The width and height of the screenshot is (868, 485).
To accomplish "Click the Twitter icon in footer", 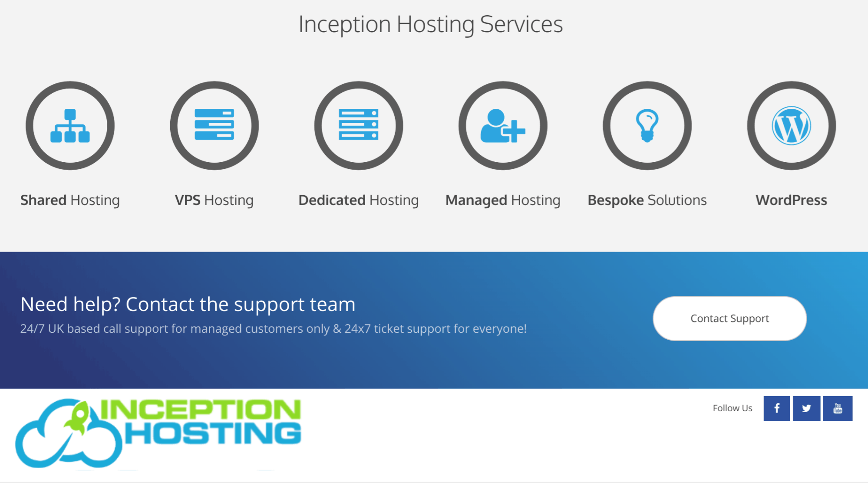I will pos(807,408).
